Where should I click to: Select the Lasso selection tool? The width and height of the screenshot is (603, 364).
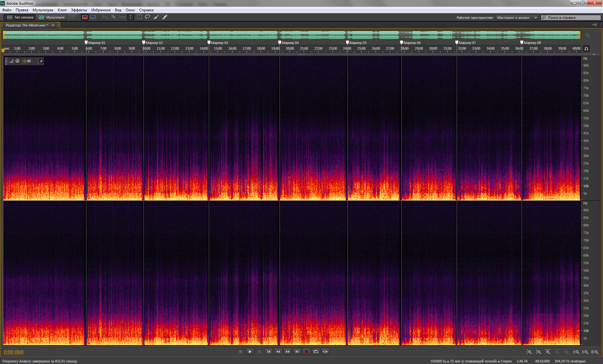(147, 17)
